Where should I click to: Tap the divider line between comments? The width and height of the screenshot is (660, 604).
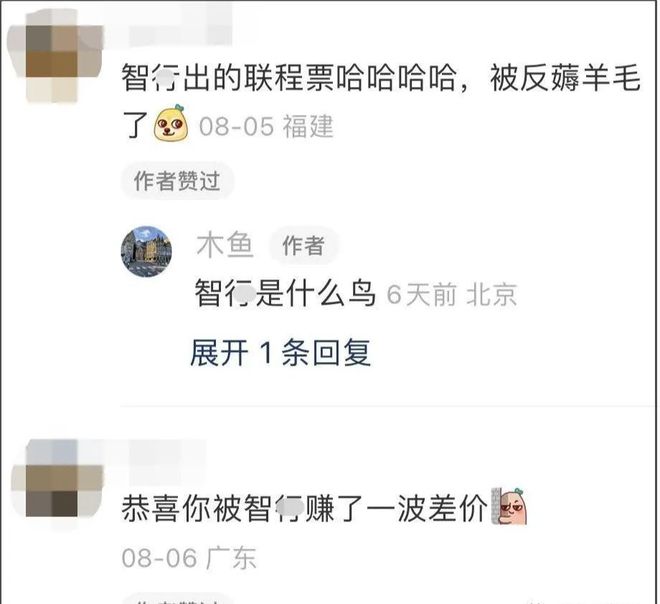(x=387, y=406)
